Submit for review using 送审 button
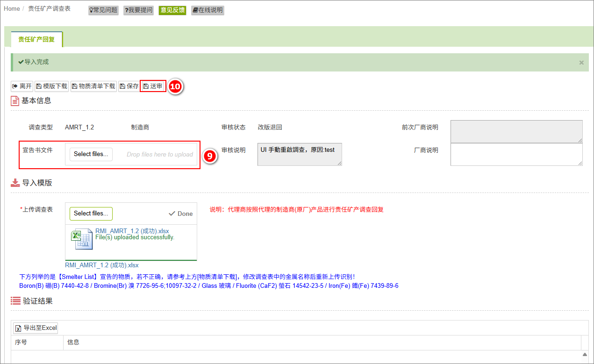Viewport: 594px width, 364px height. click(153, 86)
